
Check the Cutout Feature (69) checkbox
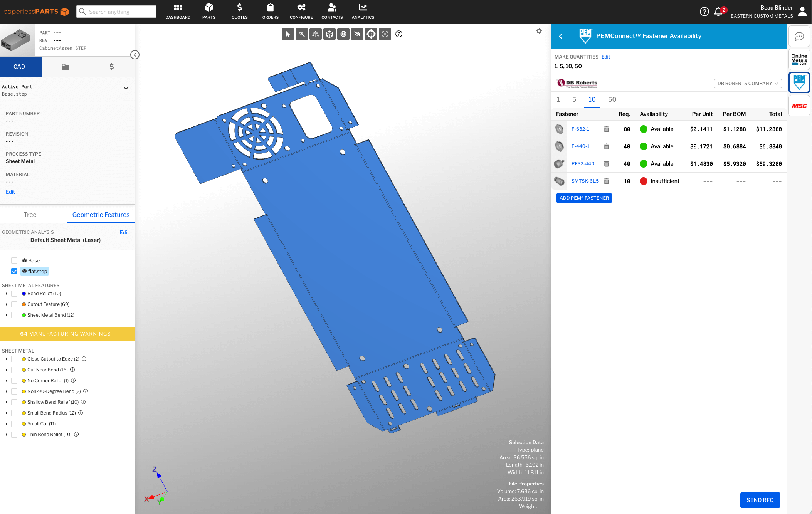click(x=14, y=304)
